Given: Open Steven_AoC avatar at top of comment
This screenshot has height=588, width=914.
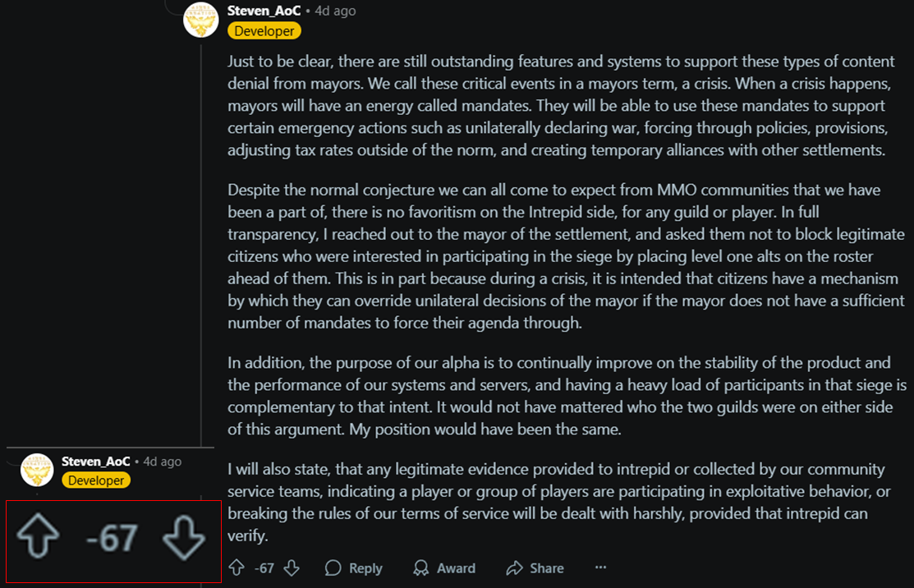Looking at the screenshot, I should pos(200,21).
